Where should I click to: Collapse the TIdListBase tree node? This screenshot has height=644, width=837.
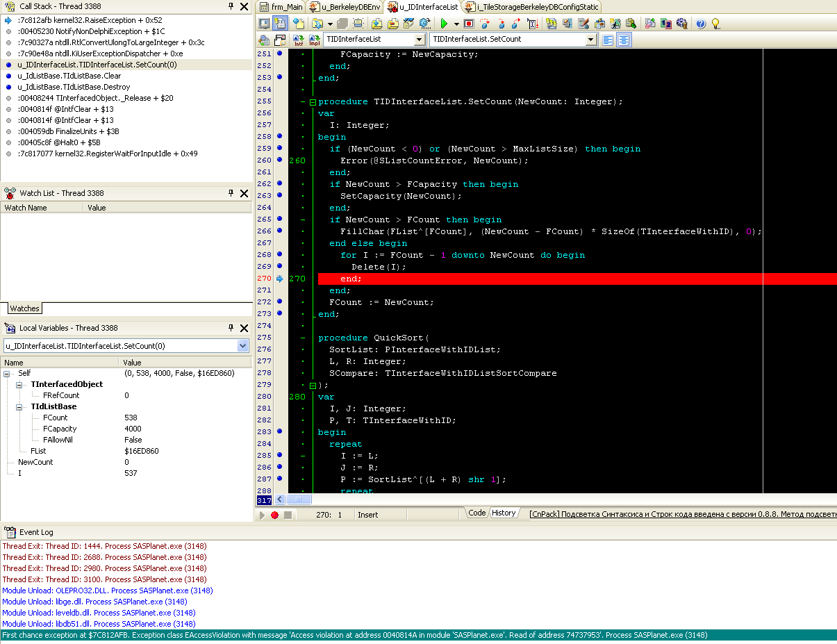click(x=20, y=406)
